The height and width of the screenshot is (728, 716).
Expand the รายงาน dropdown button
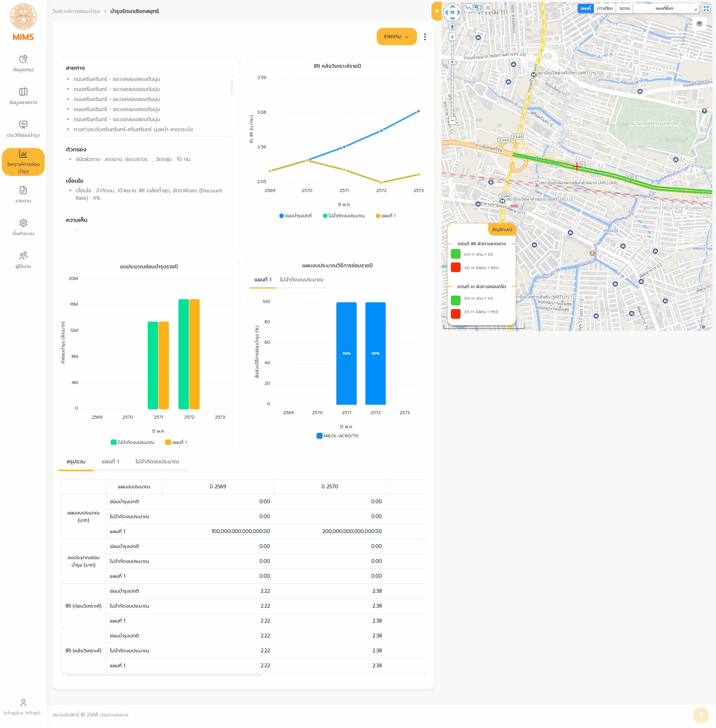pyautogui.click(x=396, y=37)
